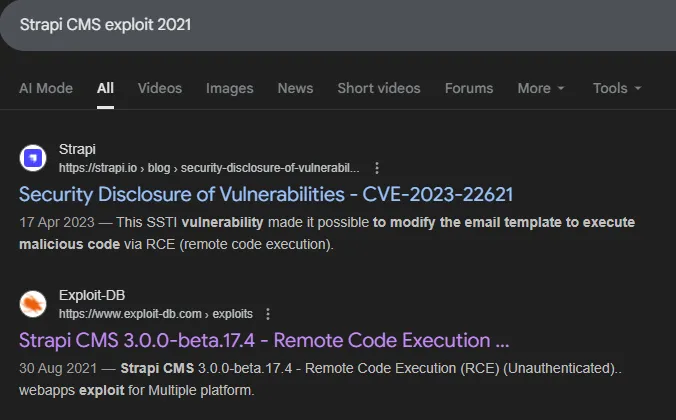This screenshot has width=676, height=420.
Task: Switch to the AI Mode tab
Action: [46, 88]
